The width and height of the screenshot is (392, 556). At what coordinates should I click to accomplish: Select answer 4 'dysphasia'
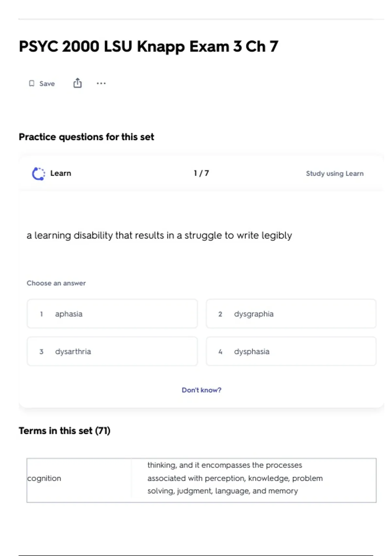click(291, 352)
